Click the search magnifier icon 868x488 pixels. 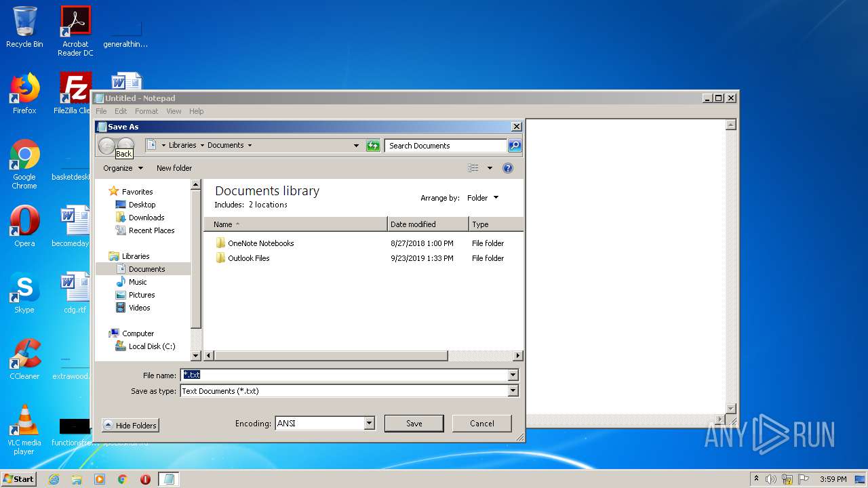515,146
